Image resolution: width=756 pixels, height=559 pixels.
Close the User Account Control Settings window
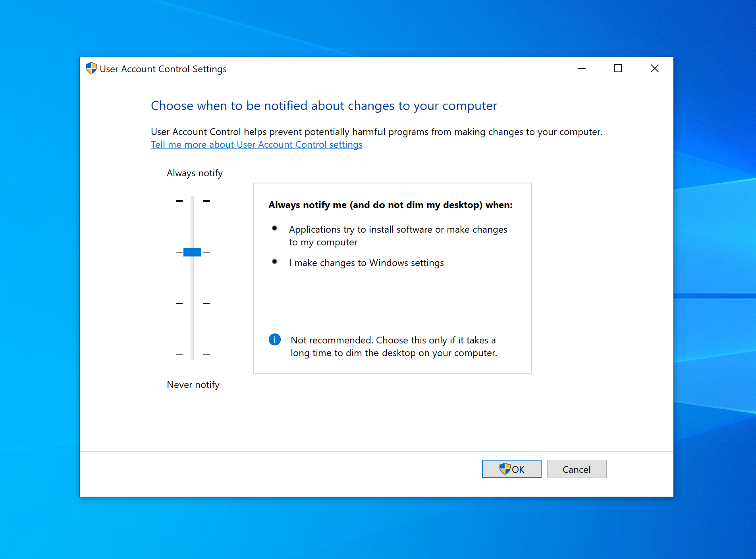pyautogui.click(x=654, y=69)
